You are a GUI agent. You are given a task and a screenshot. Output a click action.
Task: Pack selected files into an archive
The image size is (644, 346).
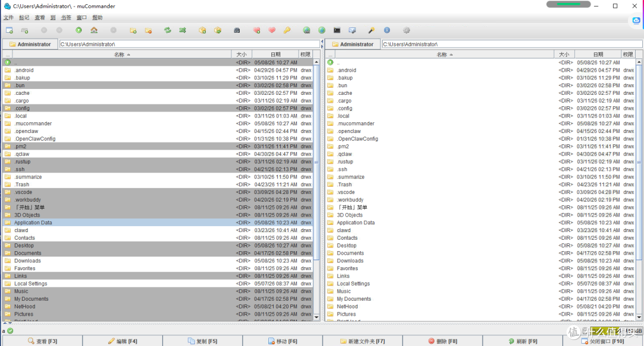tap(203, 30)
